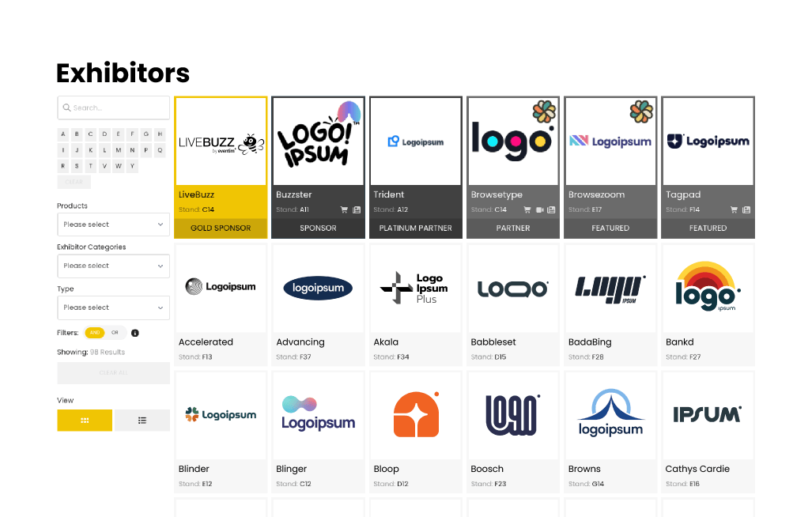The height and width of the screenshot is (517, 812).
Task: Click the FEATURED banner under Tagpad
Action: coord(708,228)
